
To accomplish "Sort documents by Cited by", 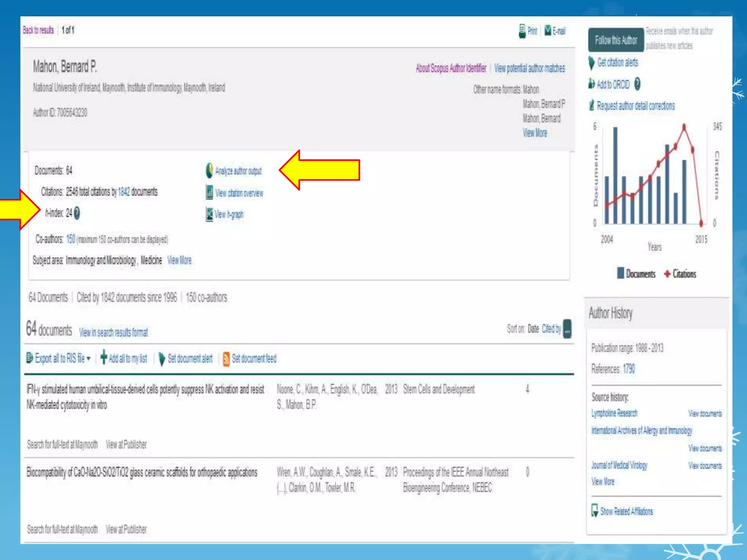I will pos(551,329).
